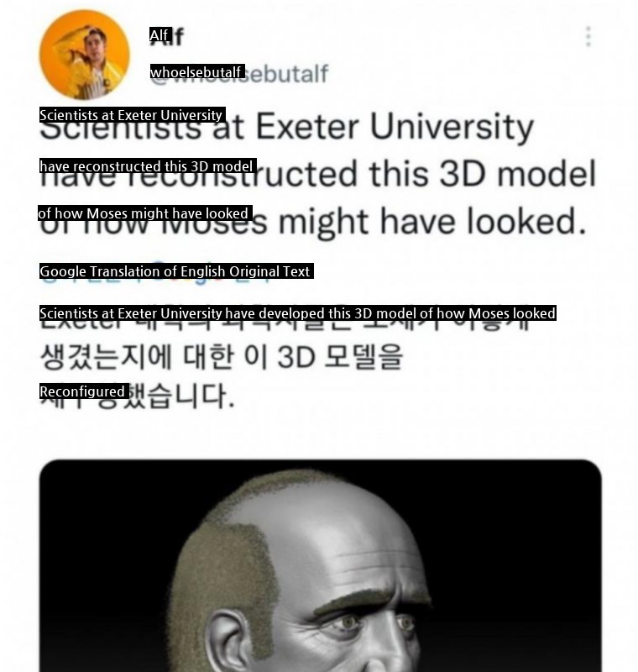Click the eye of the 3D head render
The height and width of the screenshot is (672, 638).
pos(349,622)
